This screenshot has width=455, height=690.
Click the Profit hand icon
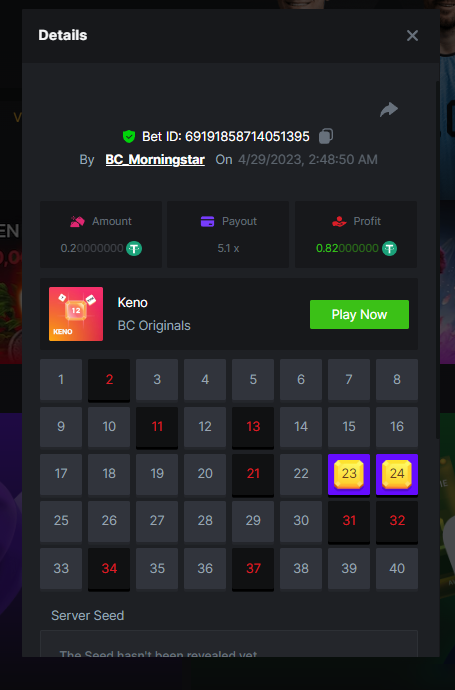tap(339, 221)
